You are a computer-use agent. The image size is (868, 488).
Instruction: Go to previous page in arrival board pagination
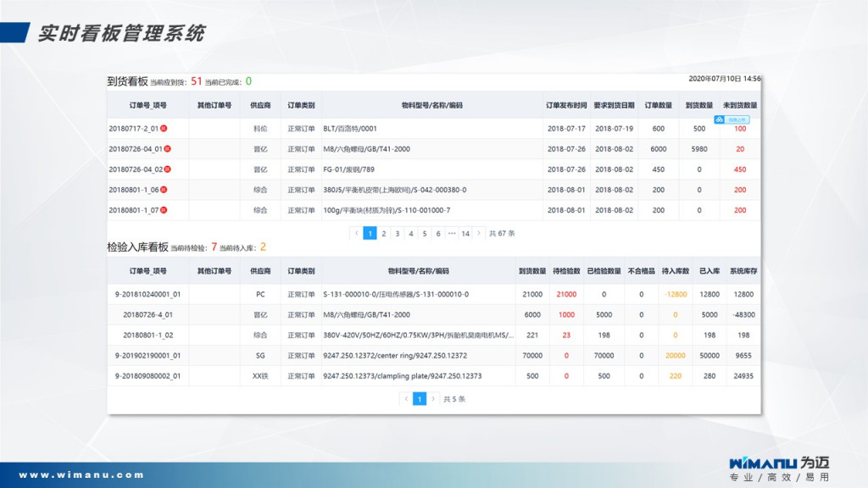click(x=357, y=233)
